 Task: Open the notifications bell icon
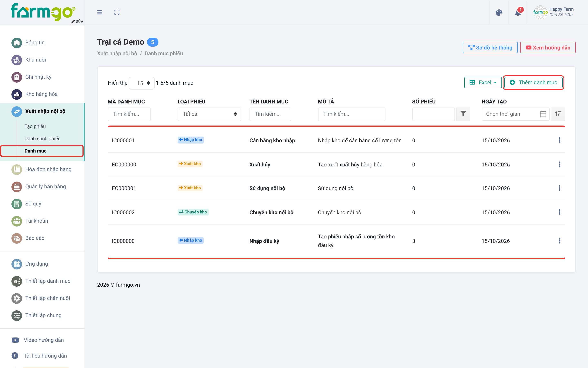pos(518,13)
